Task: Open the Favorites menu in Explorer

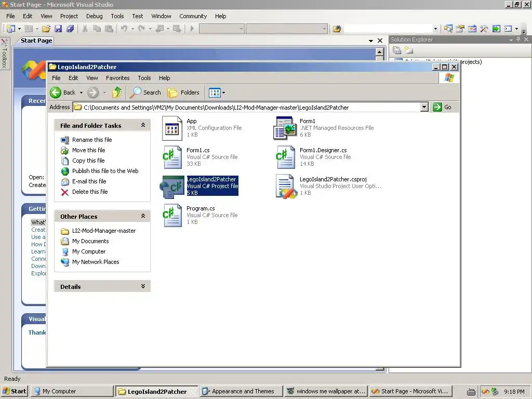Action: point(118,78)
